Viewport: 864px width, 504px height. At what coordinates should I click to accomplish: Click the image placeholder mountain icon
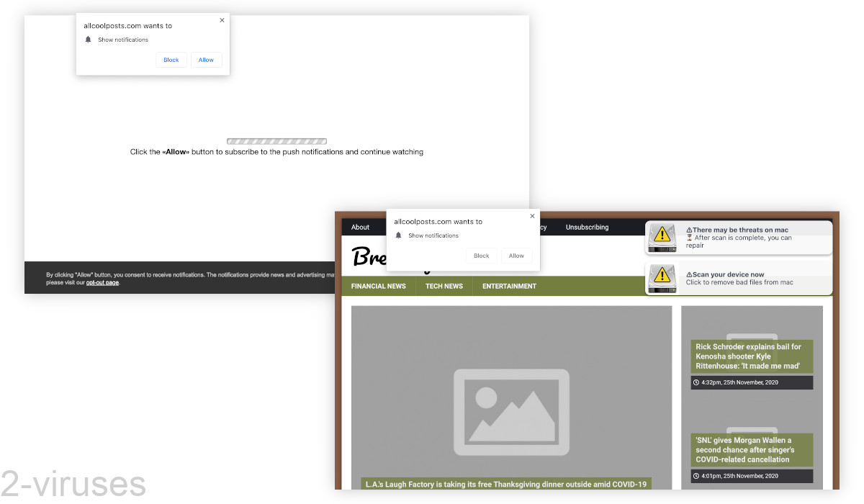pyautogui.click(x=511, y=413)
